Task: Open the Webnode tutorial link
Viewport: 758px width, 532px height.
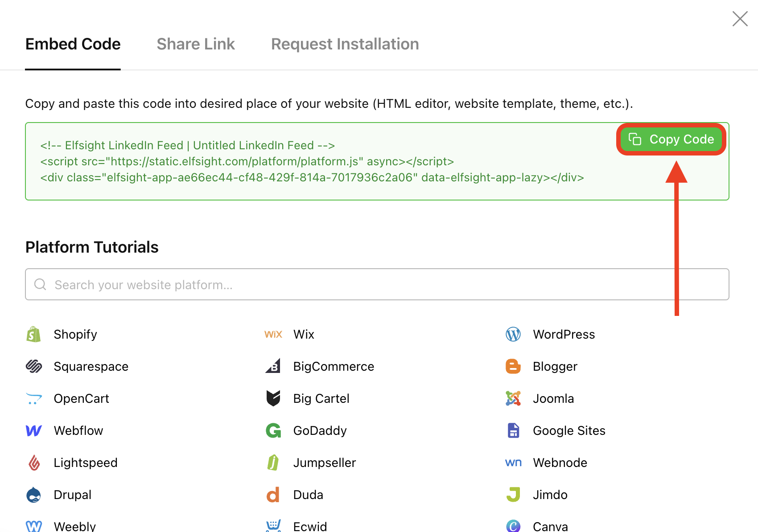Action: pyautogui.click(x=560, y=462)
